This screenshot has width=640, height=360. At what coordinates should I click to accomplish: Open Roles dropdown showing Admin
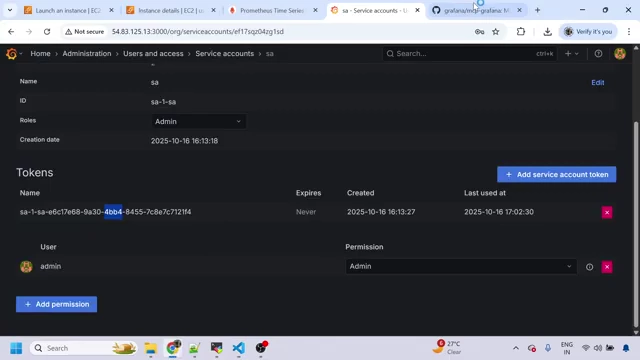[198, 122]
